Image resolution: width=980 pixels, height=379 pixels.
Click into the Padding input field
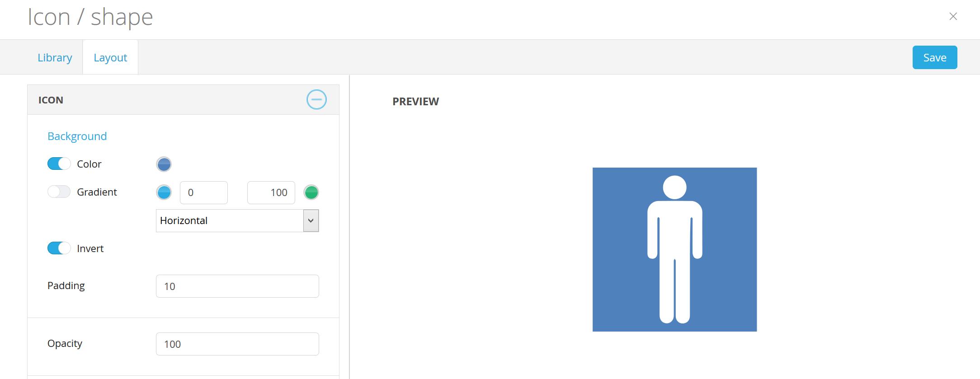pyautogui.click(x=237, y=286)
